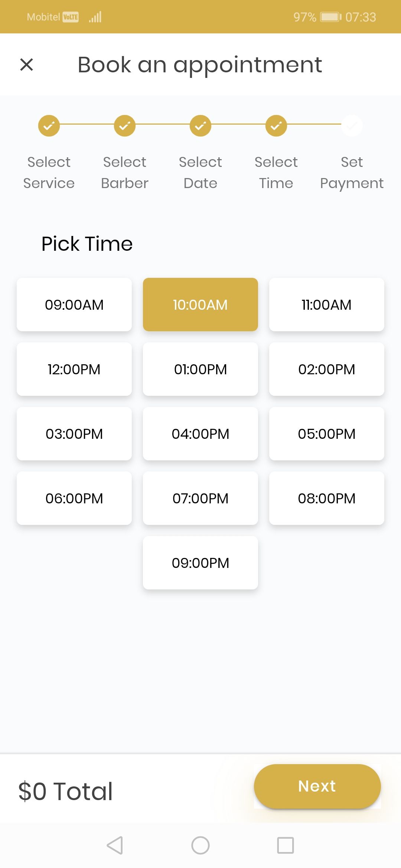Tap the Set Payment step circle

point(352,126)
